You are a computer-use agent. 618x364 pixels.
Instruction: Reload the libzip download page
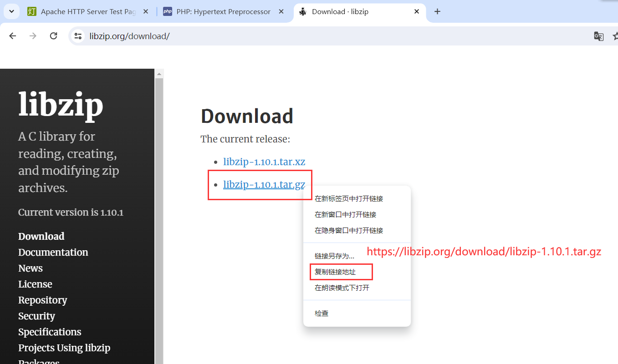[53, 36]
